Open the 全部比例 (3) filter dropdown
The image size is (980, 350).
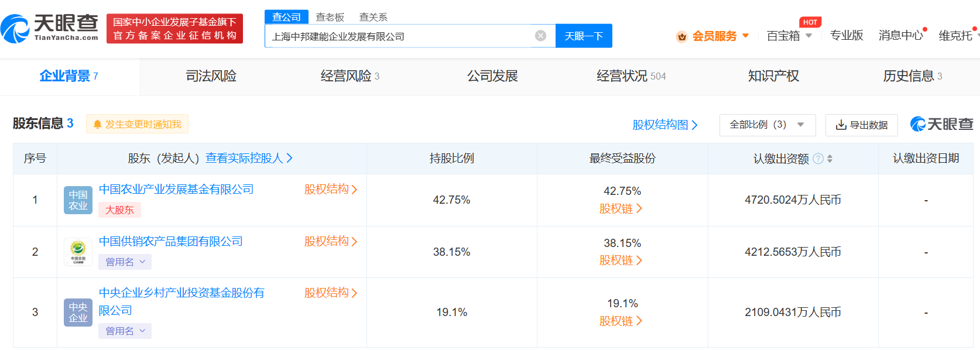point(767,125)
